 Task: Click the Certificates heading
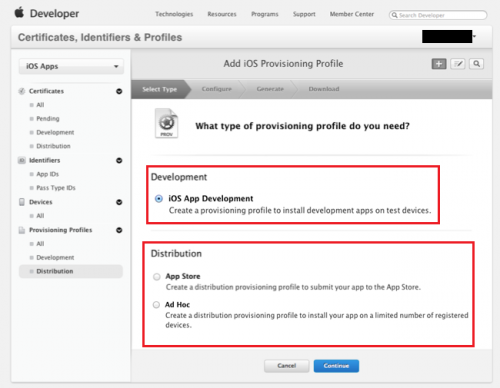[46, 91]
